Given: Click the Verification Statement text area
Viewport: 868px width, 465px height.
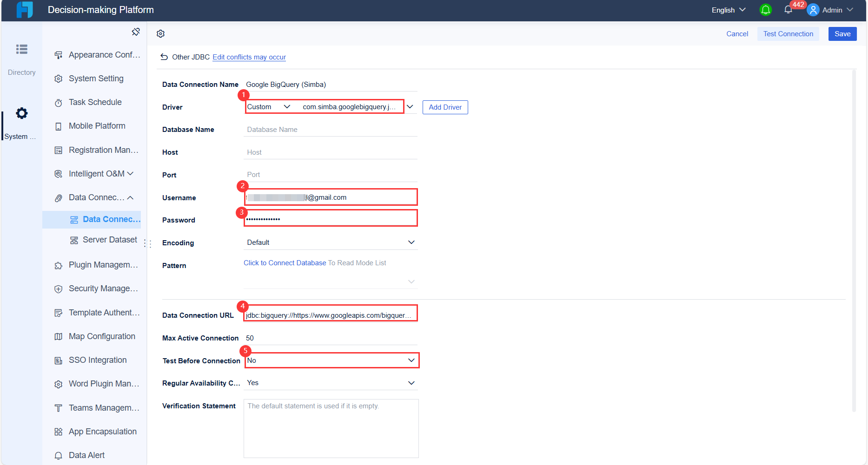Looking at the screenshot, I should [x=331, y=428].
